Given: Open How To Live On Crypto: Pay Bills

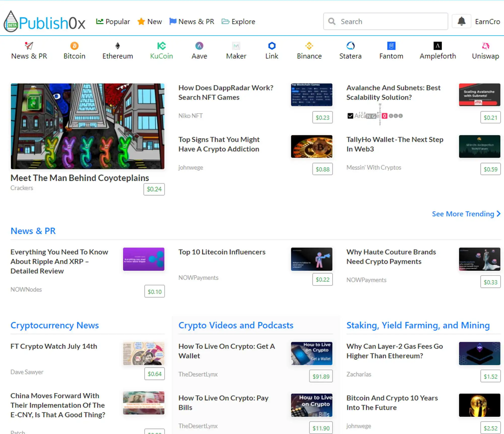Looking at the screenshot, I should pyautogui.click(x=223, y=403).
